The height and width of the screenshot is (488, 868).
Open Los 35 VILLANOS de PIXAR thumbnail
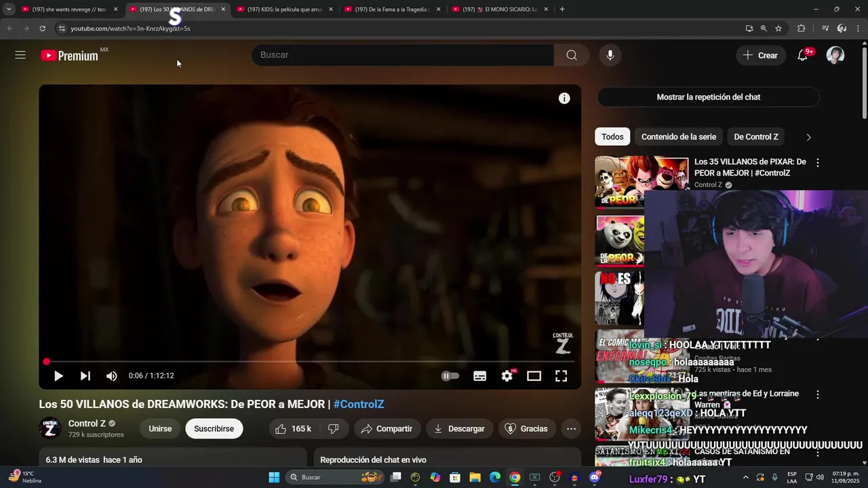(642, 182)
